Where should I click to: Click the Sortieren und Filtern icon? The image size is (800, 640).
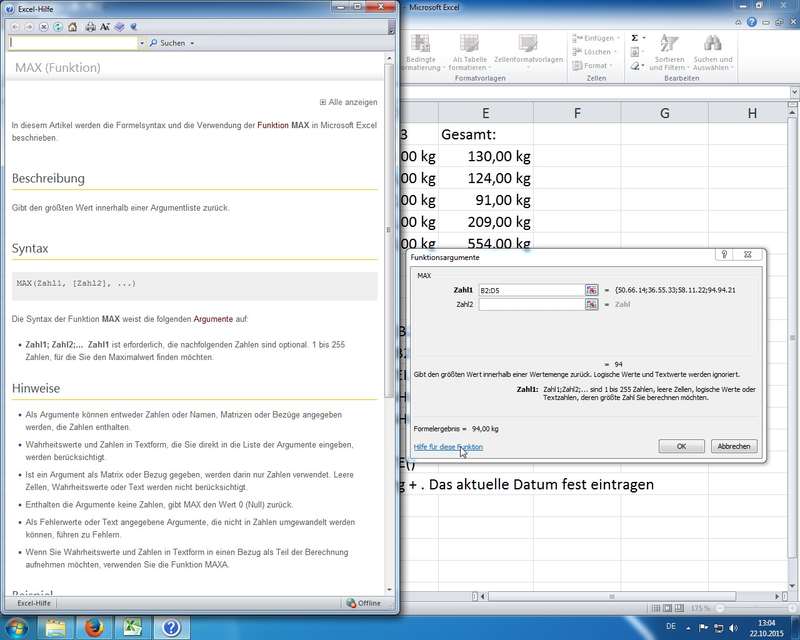click(x=669, y=44)
